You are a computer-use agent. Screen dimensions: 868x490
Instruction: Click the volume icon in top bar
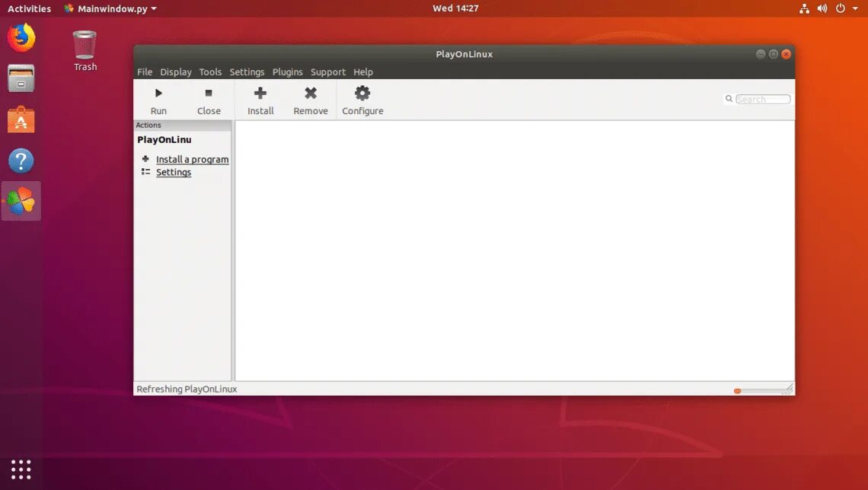coord(822,8)
